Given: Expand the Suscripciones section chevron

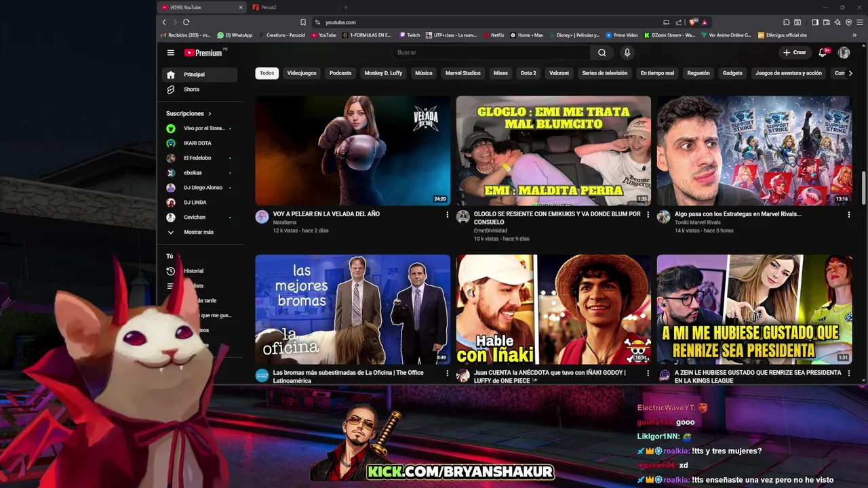Looking at the screenshot, I should click(210, 114).
